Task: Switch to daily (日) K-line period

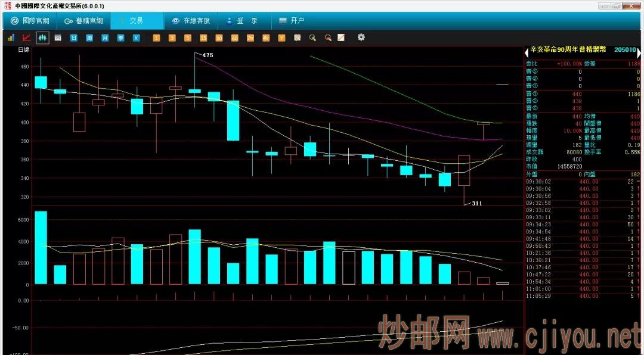Action: click(73, 38)
